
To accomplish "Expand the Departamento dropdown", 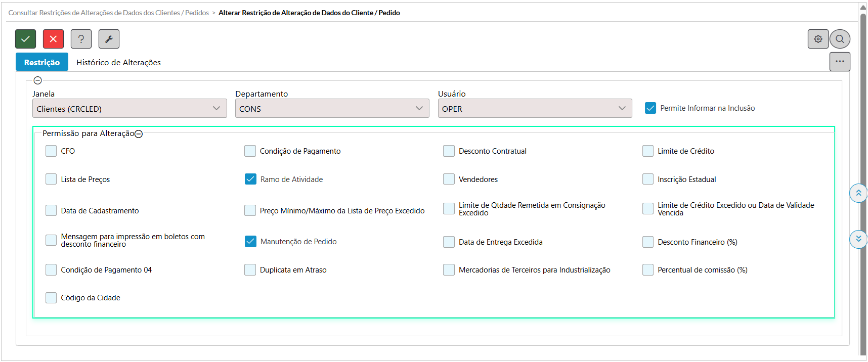I will (x=332, y=109).
